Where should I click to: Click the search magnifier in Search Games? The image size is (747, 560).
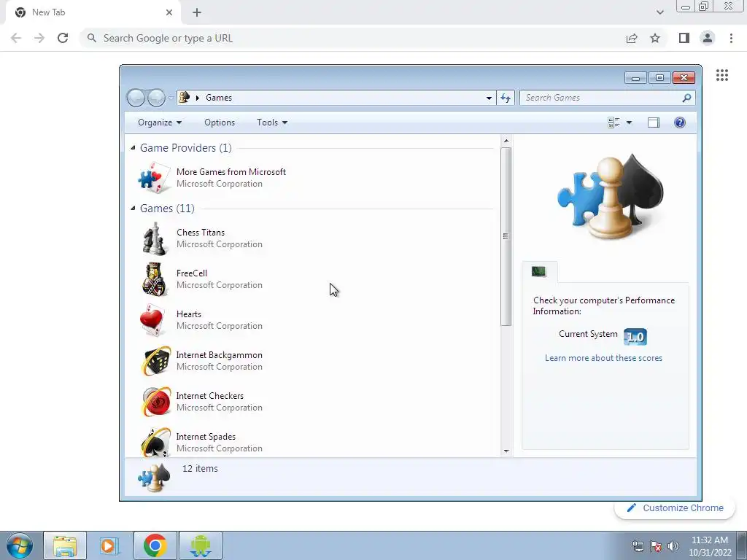(x=686, y=98)
